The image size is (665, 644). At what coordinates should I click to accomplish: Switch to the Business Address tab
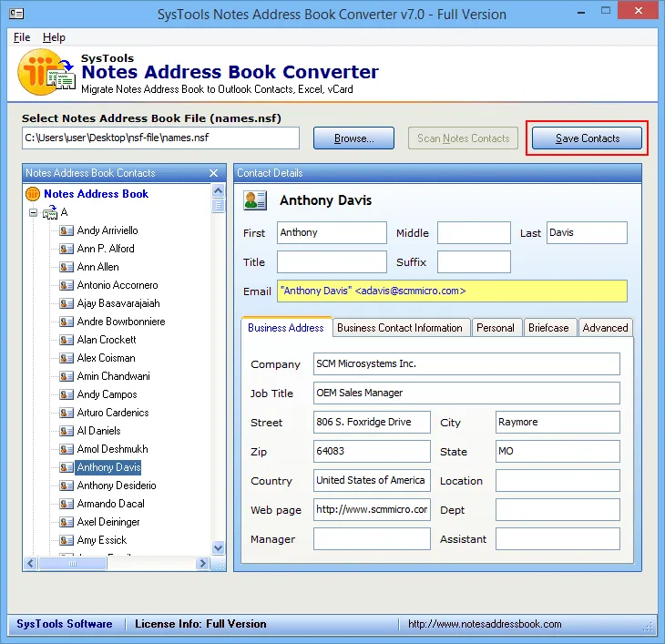(286, 328)
